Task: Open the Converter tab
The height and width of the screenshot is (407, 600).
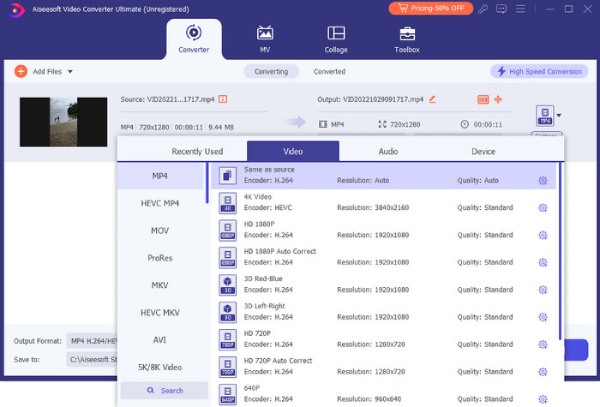Action: (194, 39)
